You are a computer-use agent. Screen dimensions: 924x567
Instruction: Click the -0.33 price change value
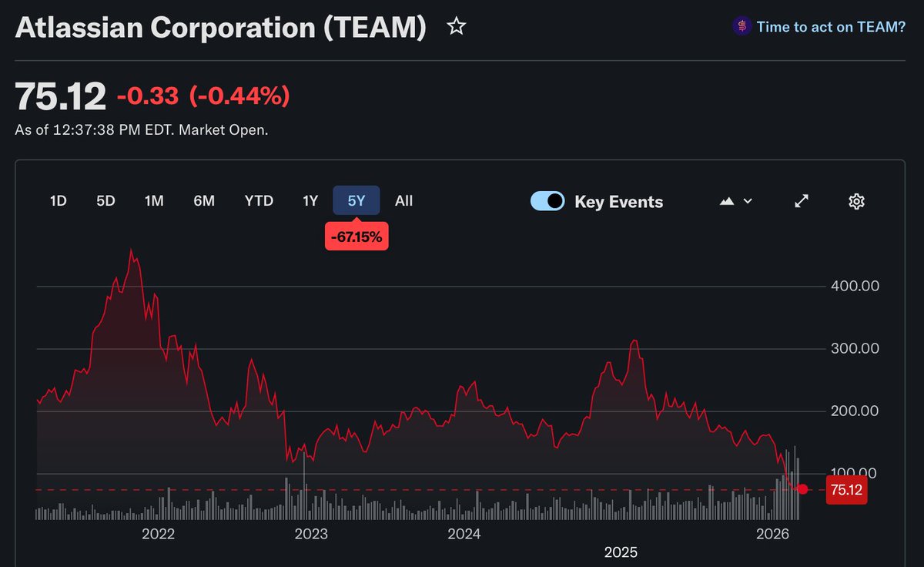coord(148,96)
